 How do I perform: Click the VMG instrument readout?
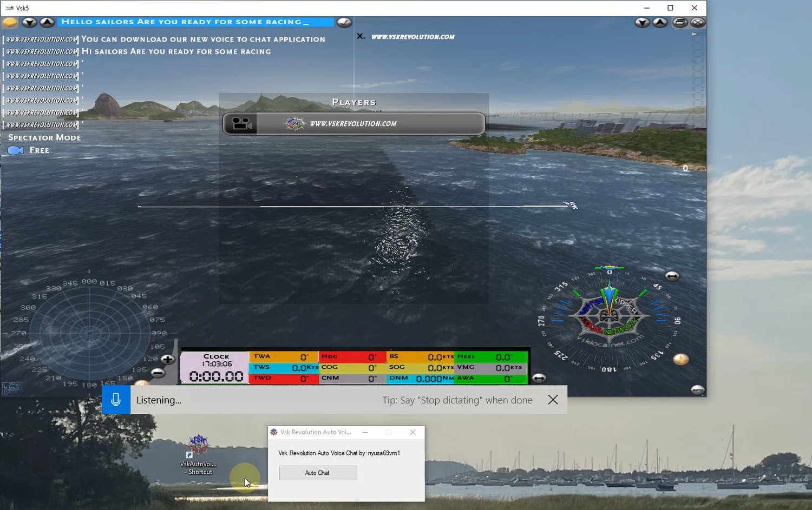tap(491, 368)
